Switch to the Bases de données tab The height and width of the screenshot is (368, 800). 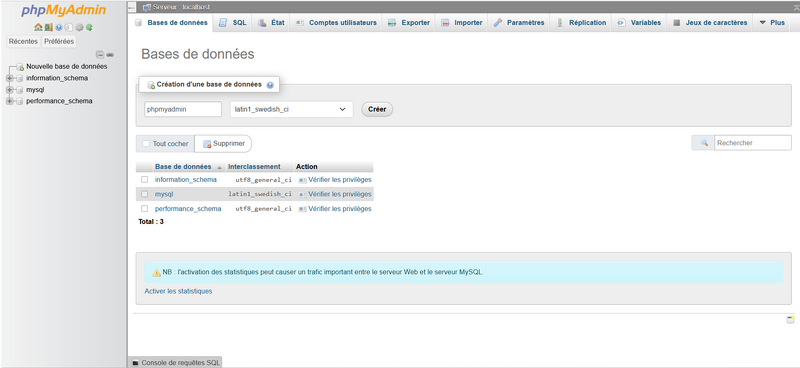click(171, 22)
